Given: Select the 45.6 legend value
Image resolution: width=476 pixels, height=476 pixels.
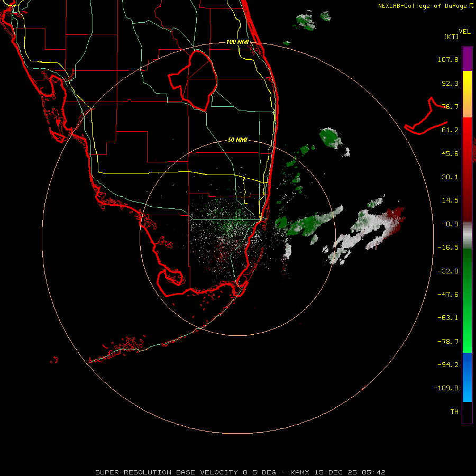Looking at the screenshot, I should [x=450, y=153].
